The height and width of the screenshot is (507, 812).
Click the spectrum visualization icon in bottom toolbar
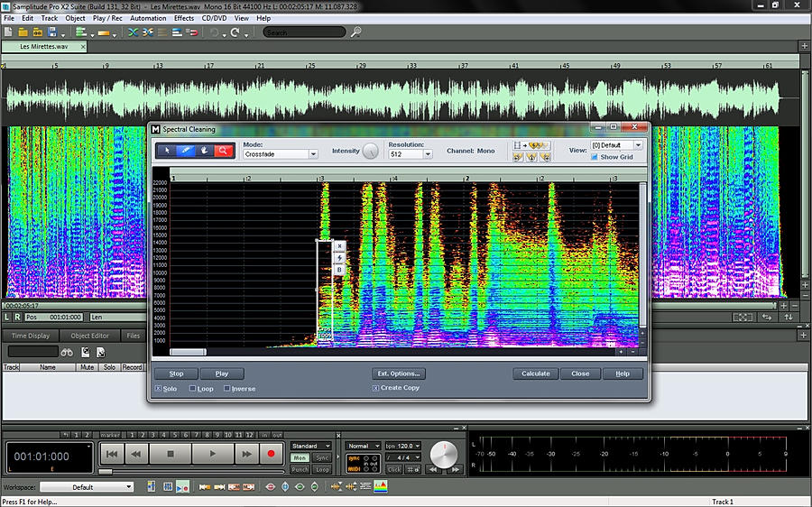(x=381, y=486)
